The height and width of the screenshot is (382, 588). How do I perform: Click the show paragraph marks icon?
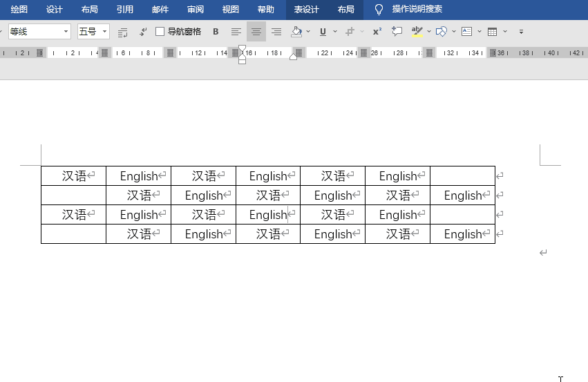point(143,32)
